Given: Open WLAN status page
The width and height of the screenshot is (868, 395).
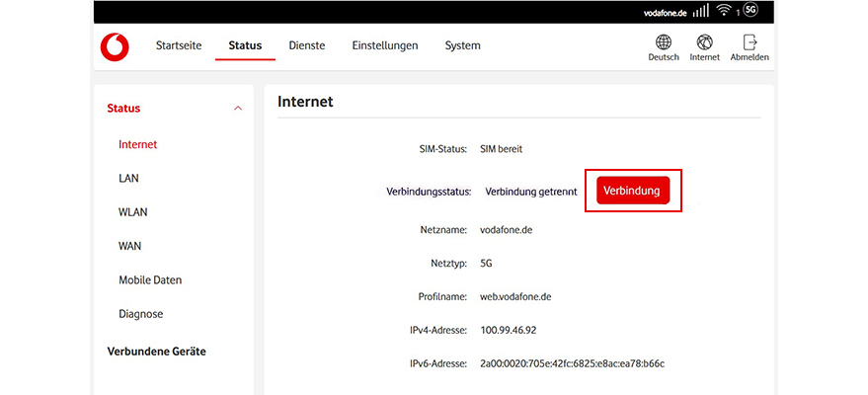Looking at the screenshot, I should [133, 212].
